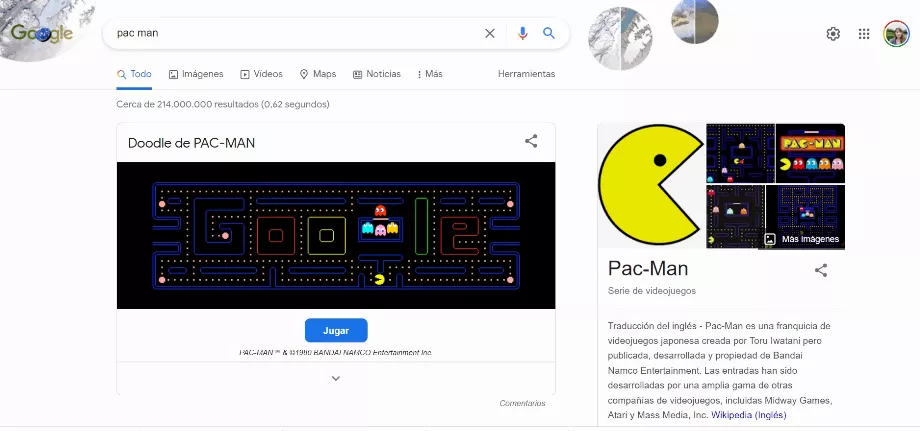
Task: Open the PAC-MAN logo with ghosts thumbnail
Action: (x=810, y=153)
